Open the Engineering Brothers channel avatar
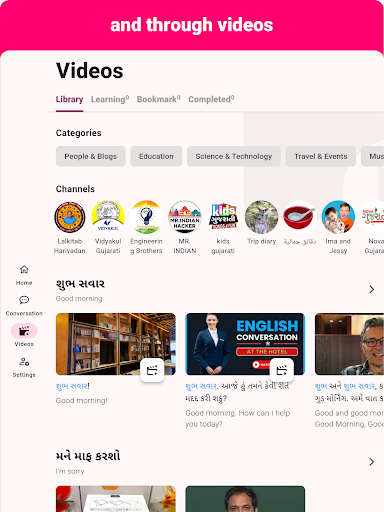 pyautogui.click(x=146, y=217)
